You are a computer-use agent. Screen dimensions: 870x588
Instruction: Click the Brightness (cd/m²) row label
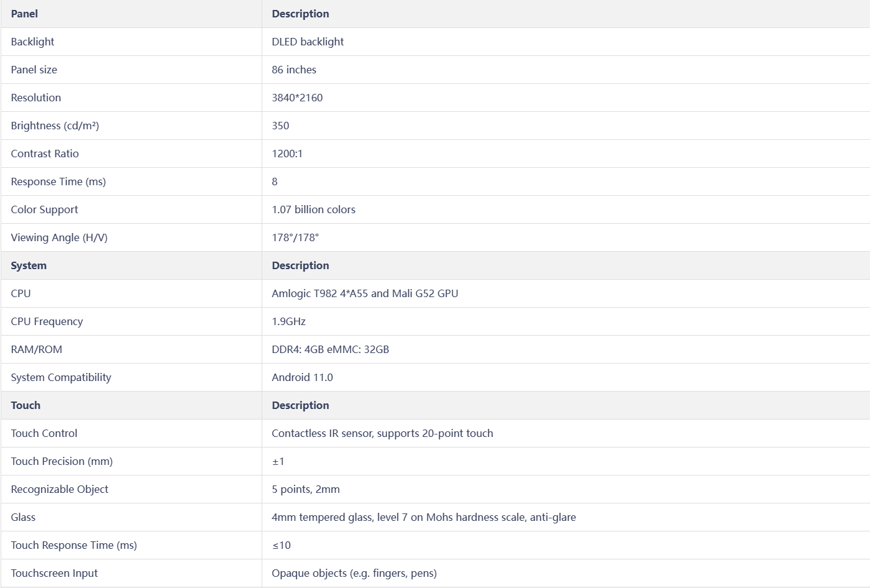pyautogui.click(x=55, y=126)
